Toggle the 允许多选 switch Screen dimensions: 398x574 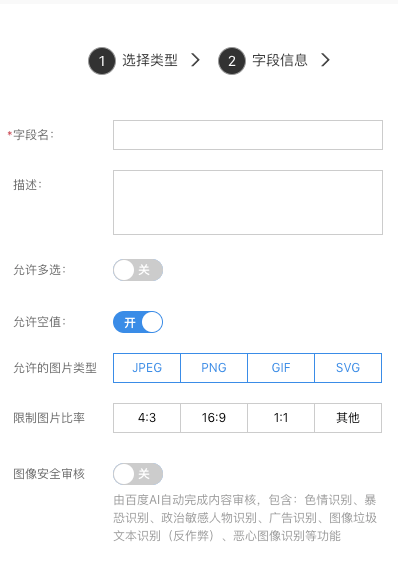pos(138,270)
